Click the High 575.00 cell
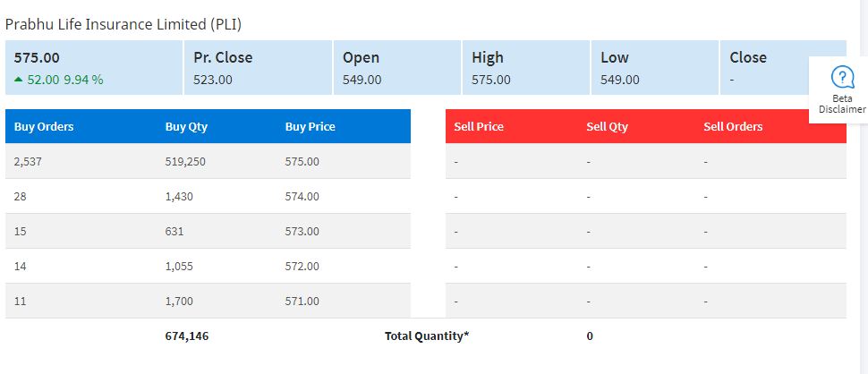Image resolution: width=868 pixels, height=374 pixels. point(526,67)
